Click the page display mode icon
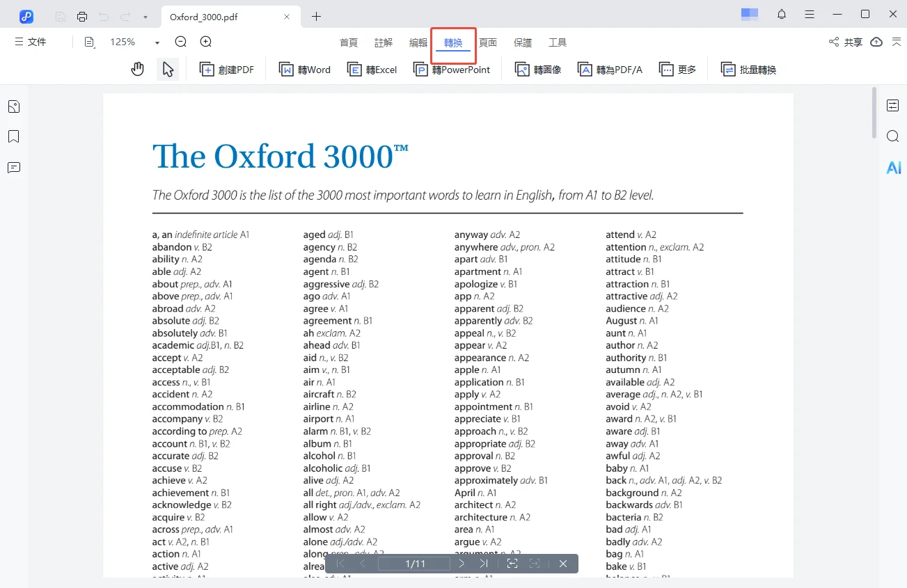Image resolution: width=907 pixels, height=588 pixels. (89, 42)
